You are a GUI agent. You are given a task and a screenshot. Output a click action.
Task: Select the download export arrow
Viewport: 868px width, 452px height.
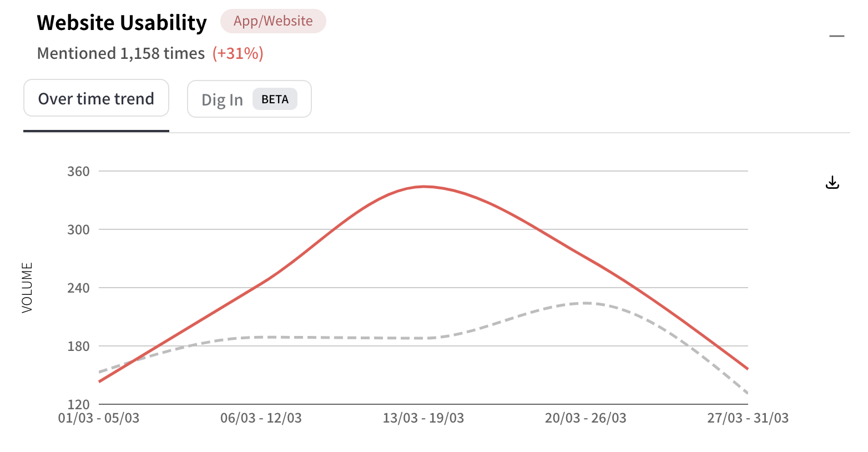pyautogui.click(x=832, y=182)
